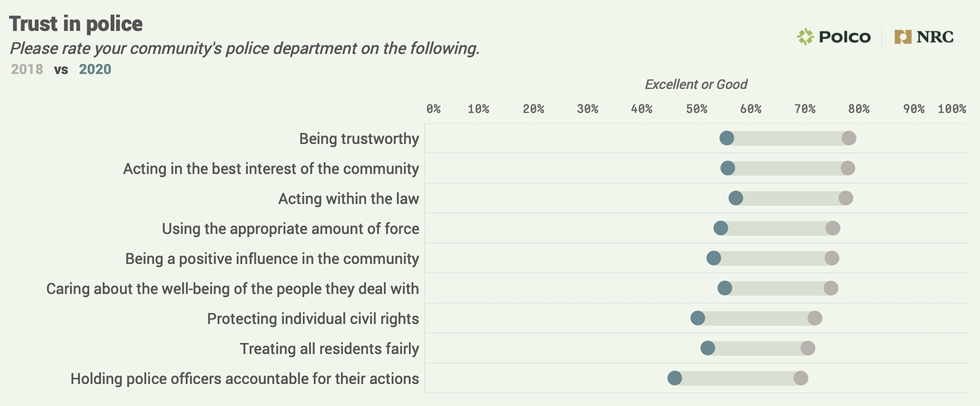Image resolution: width=980 pixels, height=406 pixels.
Task: Click the Caring about well-being 2020 dot
Action: 725,288
